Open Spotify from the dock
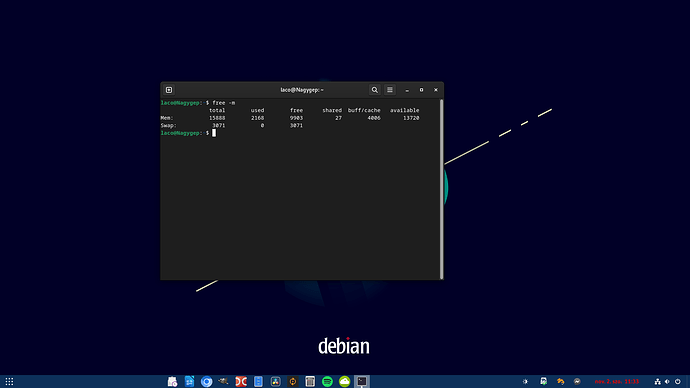Screen dimensions: 690x388 click(x=327, y=381)
